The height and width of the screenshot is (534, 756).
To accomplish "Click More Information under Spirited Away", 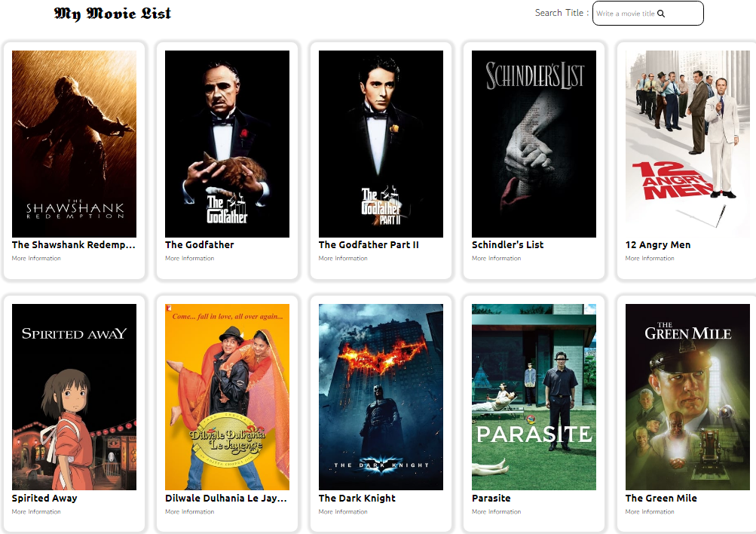I will (36, 512).
